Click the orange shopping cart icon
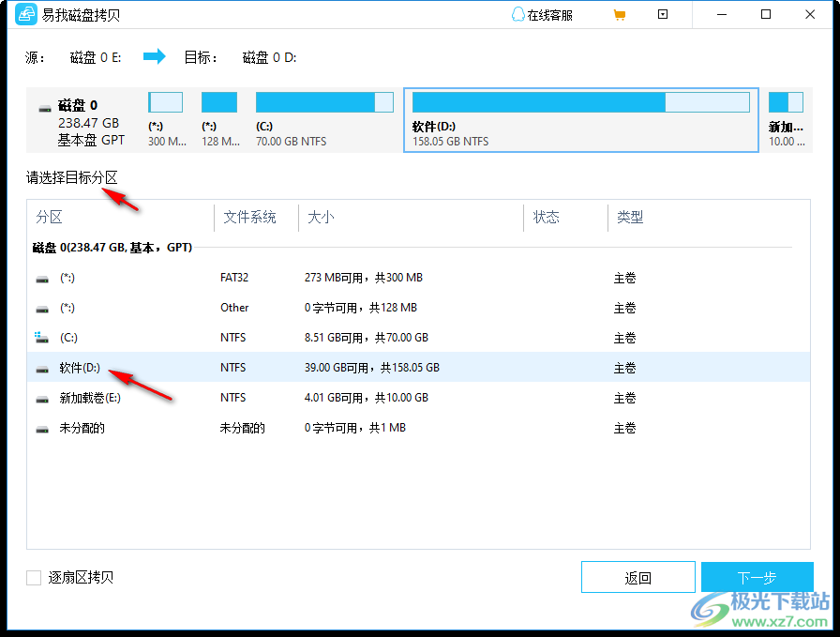The image size is (840, 637). point(620,14)
